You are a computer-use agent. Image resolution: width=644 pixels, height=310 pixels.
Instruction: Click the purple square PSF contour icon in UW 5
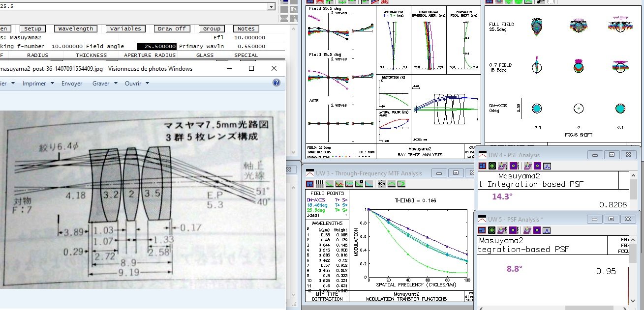(x=537, y=229)
